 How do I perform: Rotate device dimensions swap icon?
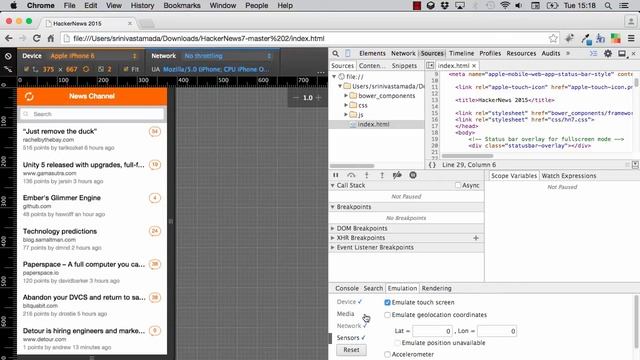pyautogui.click(x=86, y=69)
